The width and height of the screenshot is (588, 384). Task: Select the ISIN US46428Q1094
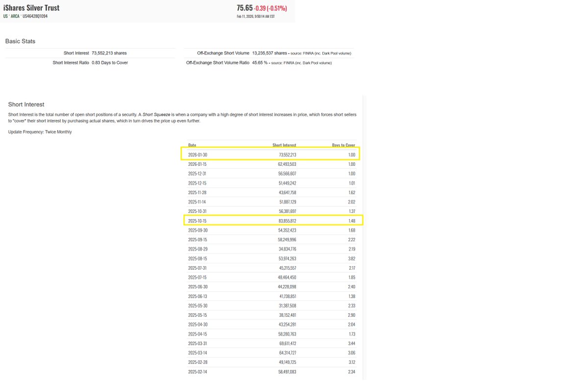click(x=35, y=16)
